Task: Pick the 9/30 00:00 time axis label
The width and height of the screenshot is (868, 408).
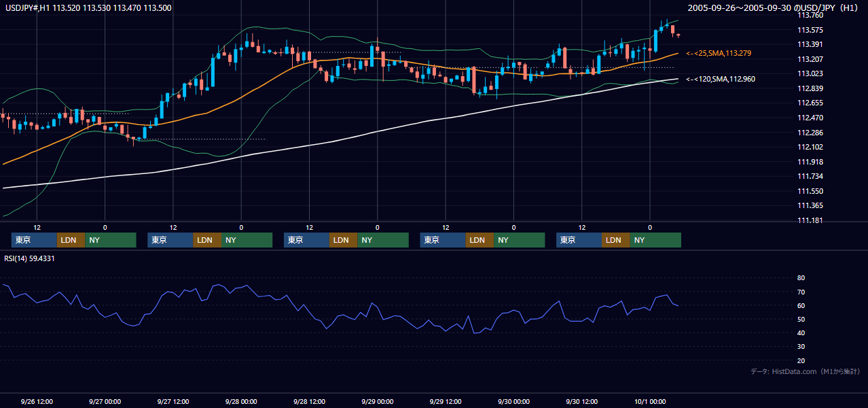Action: click(513, 401)
